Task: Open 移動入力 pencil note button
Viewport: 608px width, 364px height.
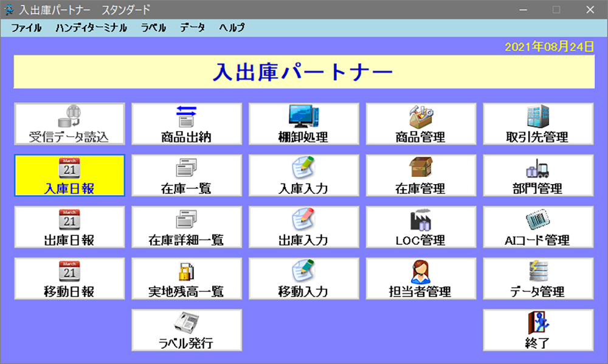Action: 303,279
